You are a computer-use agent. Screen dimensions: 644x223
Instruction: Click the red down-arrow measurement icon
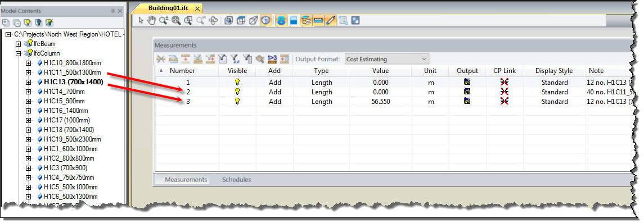(185, 59)
